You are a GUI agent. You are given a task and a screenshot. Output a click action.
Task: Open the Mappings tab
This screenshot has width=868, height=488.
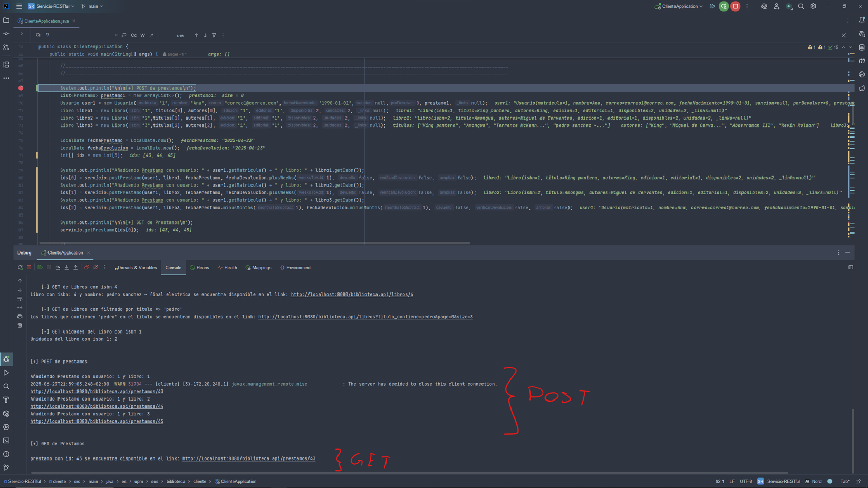[258, 268]
